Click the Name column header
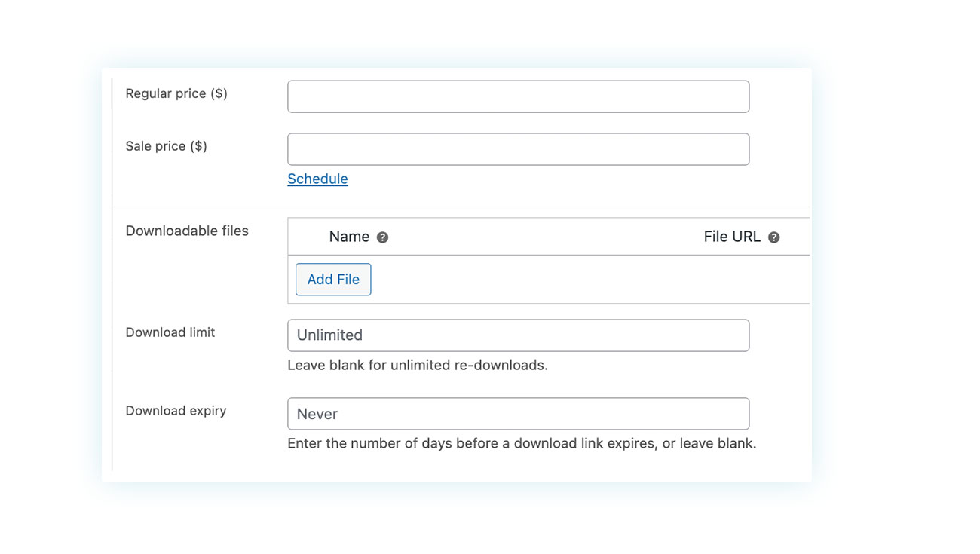Image resolution: width=980 pixels, height=554 pixels. pyautogui.click(x=349, y=237)
